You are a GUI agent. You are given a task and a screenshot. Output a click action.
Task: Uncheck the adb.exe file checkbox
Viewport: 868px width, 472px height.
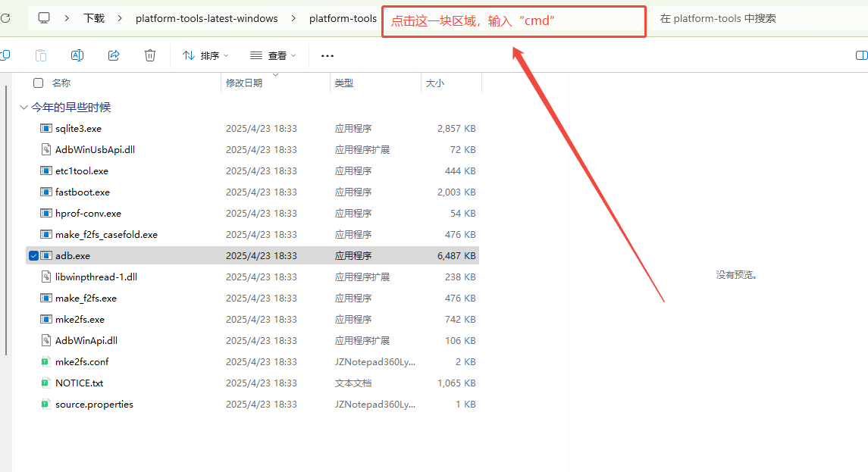34,256
